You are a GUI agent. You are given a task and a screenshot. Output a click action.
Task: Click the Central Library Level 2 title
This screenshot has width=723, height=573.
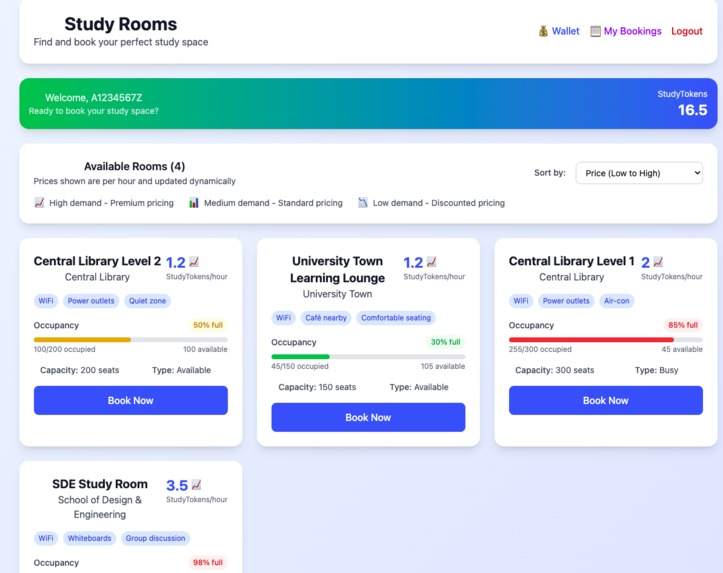97,261
